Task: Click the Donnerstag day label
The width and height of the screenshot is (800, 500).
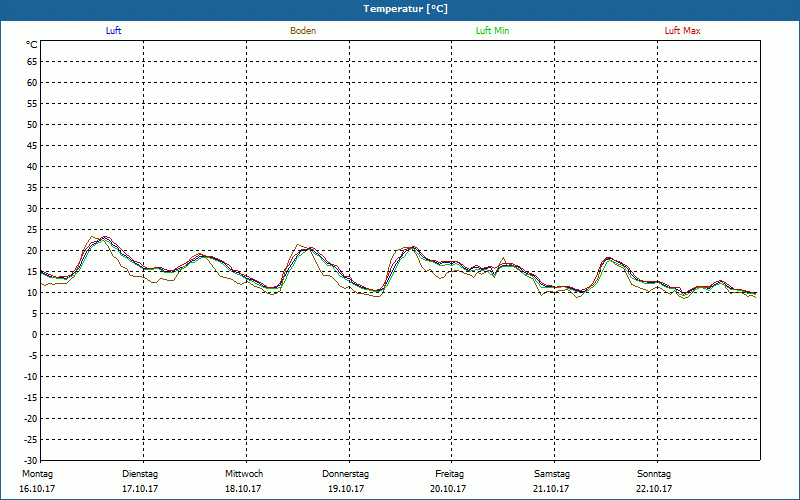Action: click(x=345, y=474)
